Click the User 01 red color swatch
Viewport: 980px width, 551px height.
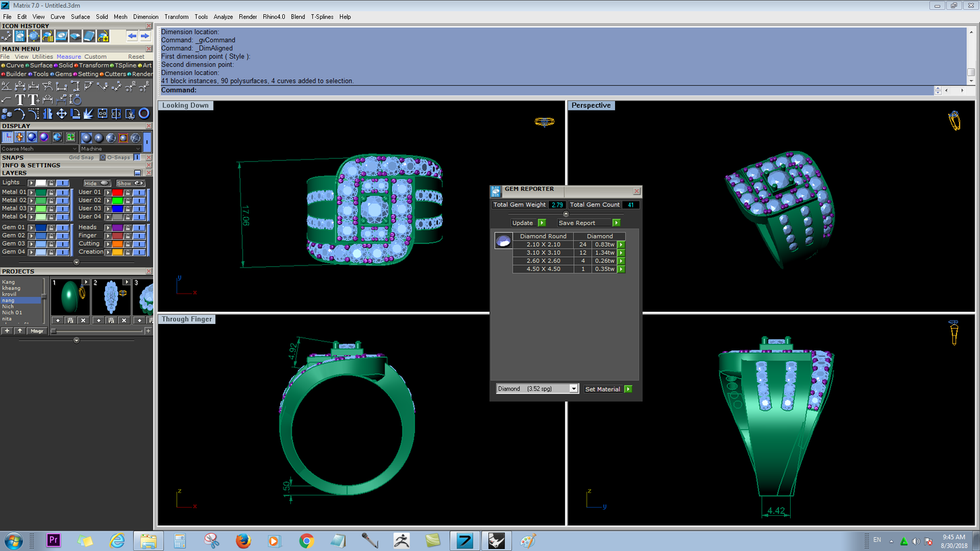pos(117,192)
